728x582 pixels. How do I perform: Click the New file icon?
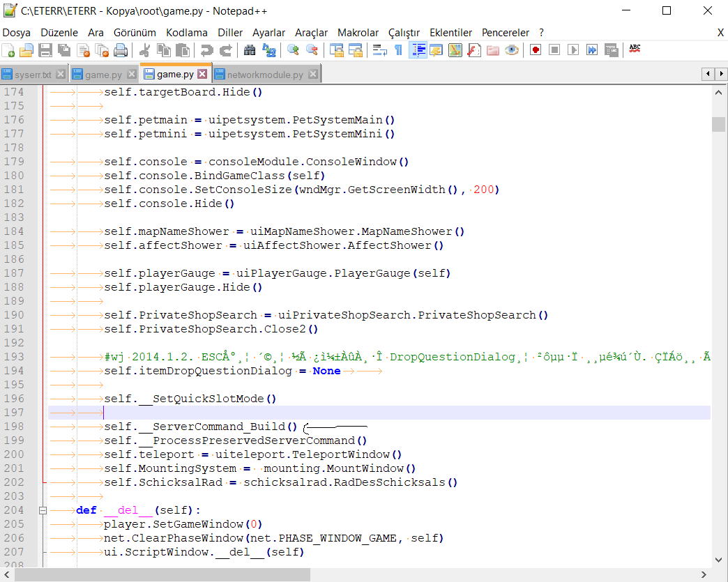click(x=8, y=50)
